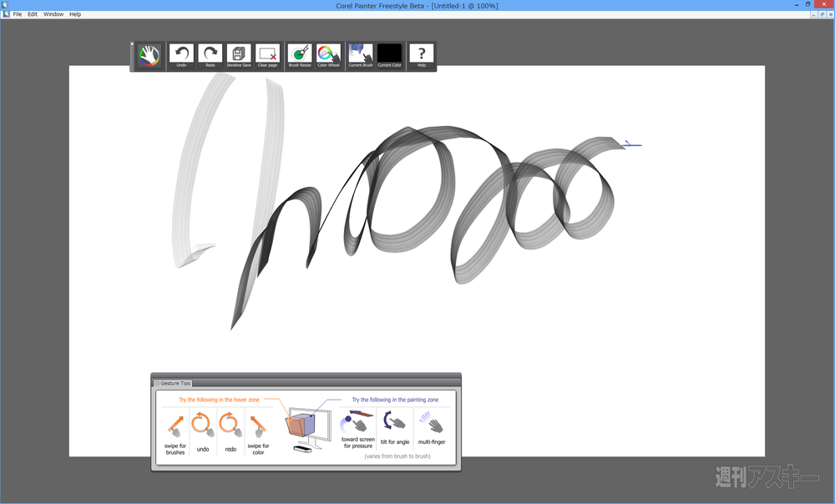Close the Untitled-1 document window
The image size is (835, 504).
pyautogui.click(x=830, y=15)
